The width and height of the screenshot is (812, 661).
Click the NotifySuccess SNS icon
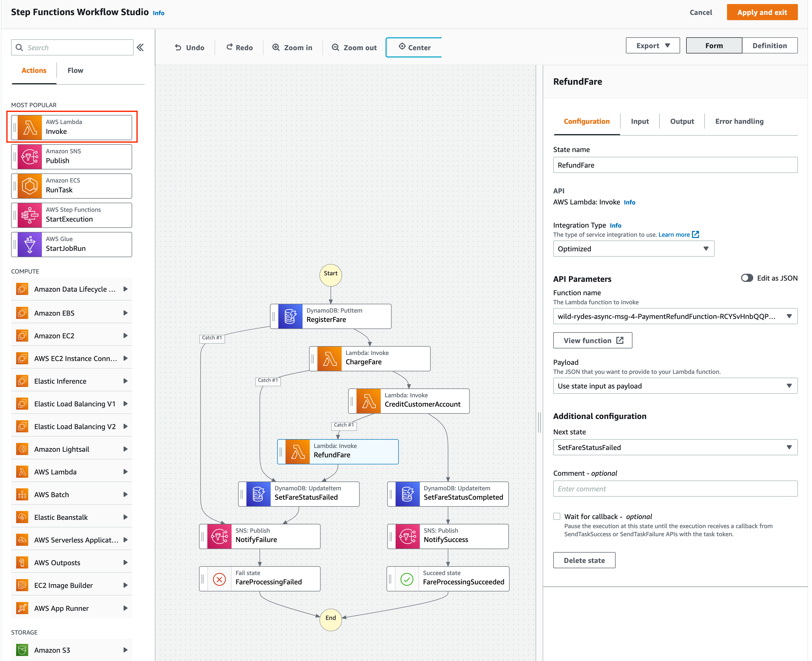408,536
